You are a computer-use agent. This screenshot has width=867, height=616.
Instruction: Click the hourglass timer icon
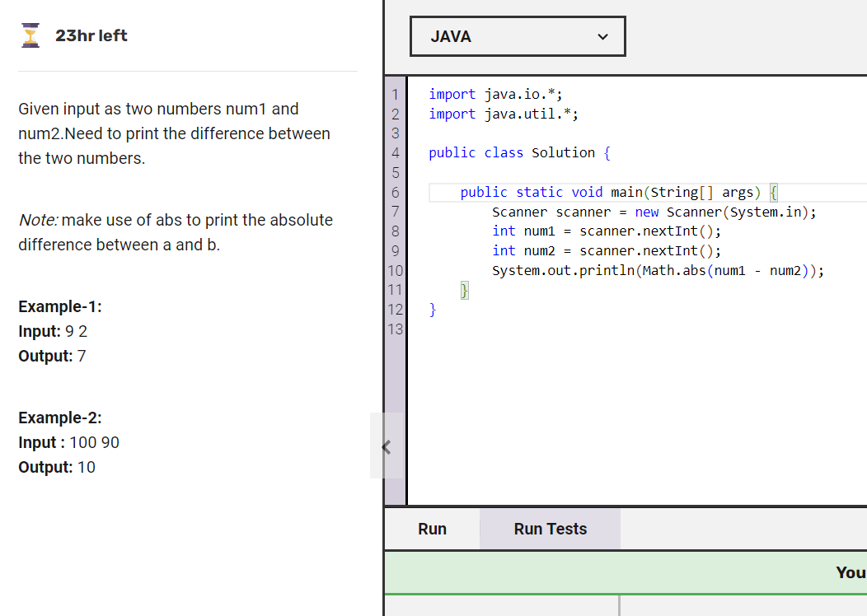click(x=30, y=35)
